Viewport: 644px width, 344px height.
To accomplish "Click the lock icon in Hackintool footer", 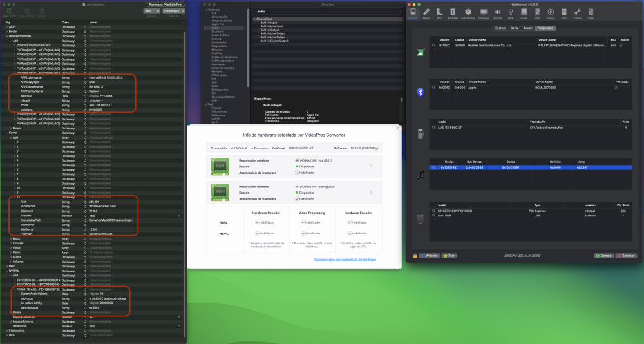I will [415, 256].
